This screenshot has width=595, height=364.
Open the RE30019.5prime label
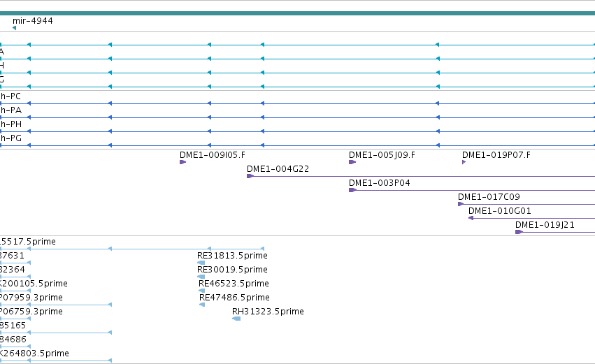pyautogui.click(x=232, y=270)
